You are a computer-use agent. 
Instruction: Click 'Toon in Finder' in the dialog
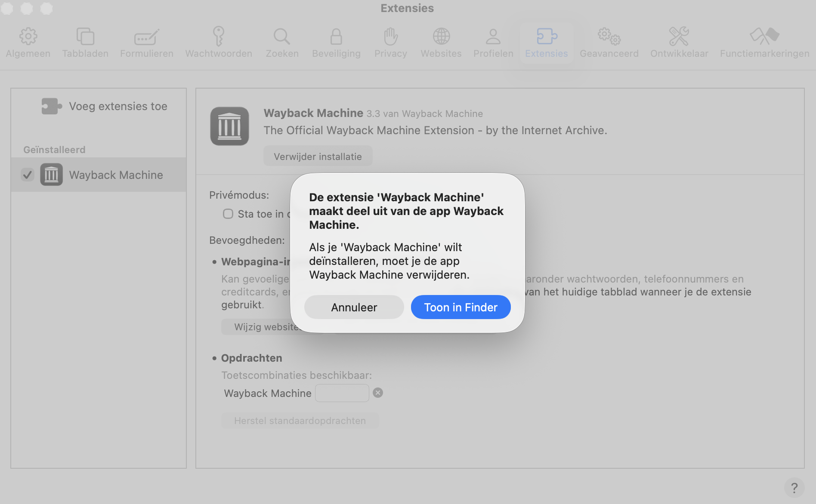[461, 307]
